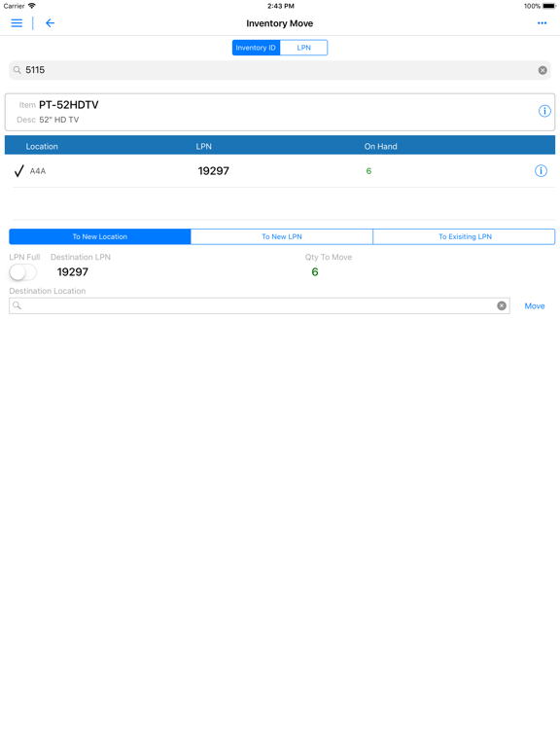Select LPN 19297 in the A4A row
This screenshot has height=747, width=560.
point(213,171)
